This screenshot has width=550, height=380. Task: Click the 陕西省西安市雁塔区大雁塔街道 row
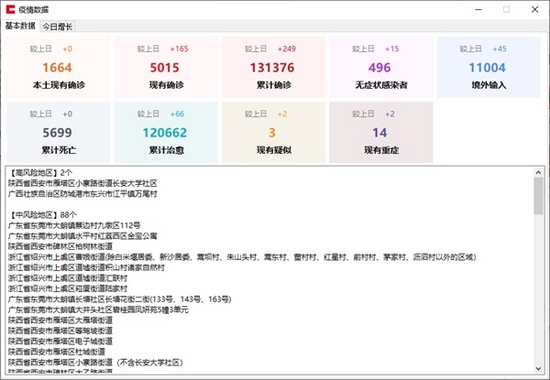[x=60, y=320]
